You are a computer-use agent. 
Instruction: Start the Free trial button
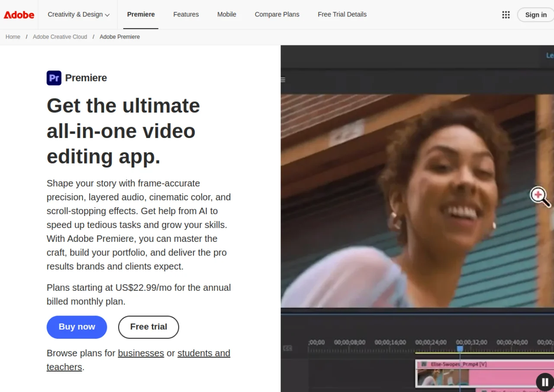click(x=148, y=327)
